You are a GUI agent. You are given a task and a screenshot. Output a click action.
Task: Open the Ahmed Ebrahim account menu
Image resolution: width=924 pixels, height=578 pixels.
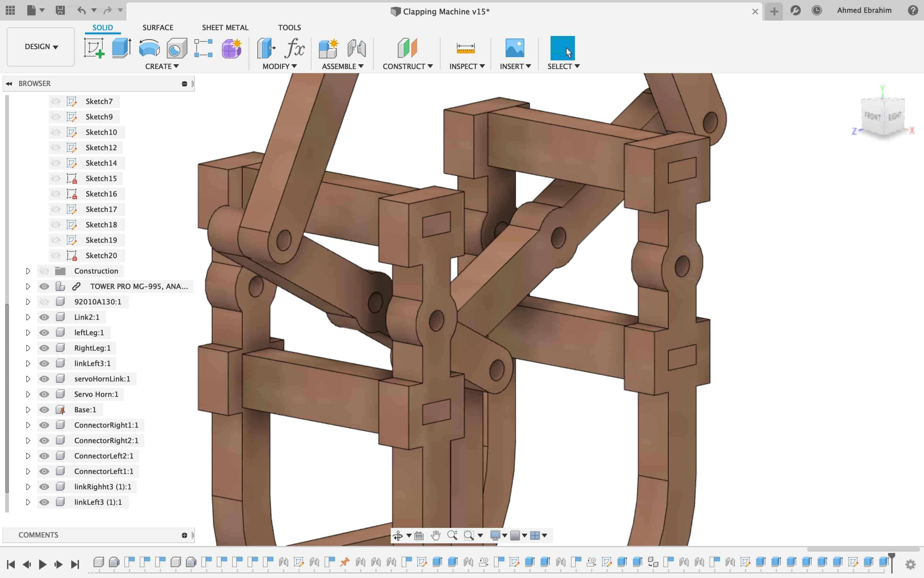point(864,10)
